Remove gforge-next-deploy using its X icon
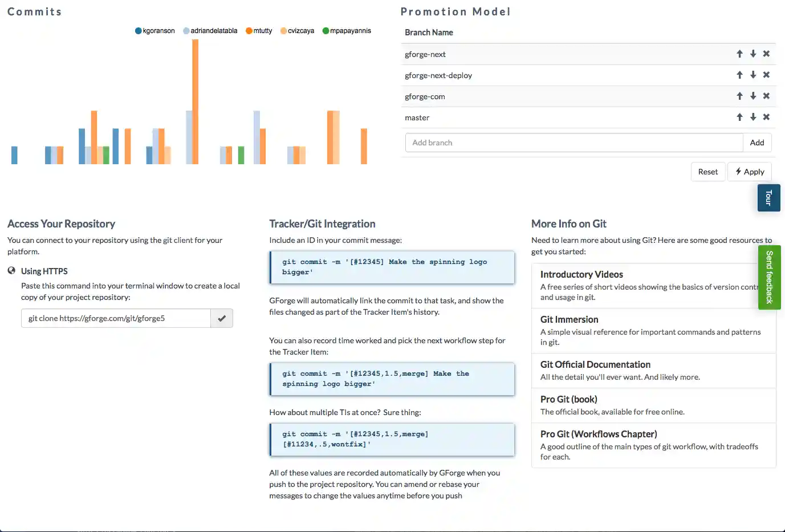This screenshot has height=532, width=785. (x=766, y=75)
